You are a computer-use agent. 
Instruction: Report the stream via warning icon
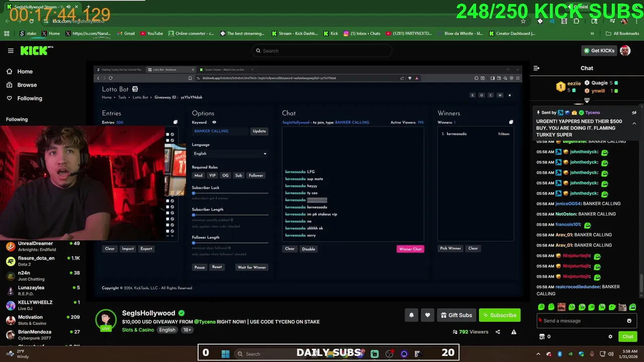point(514,332)
